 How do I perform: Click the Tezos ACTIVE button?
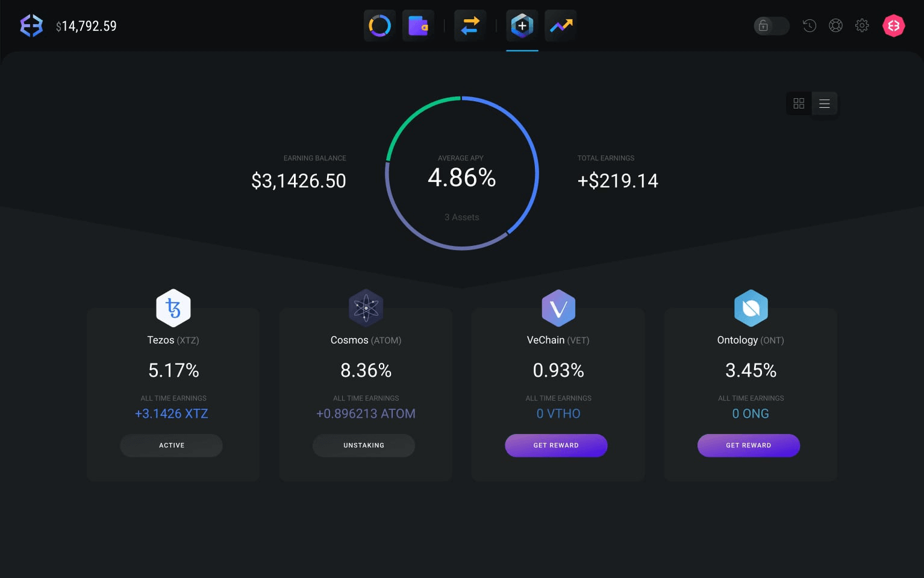point(172,445)
